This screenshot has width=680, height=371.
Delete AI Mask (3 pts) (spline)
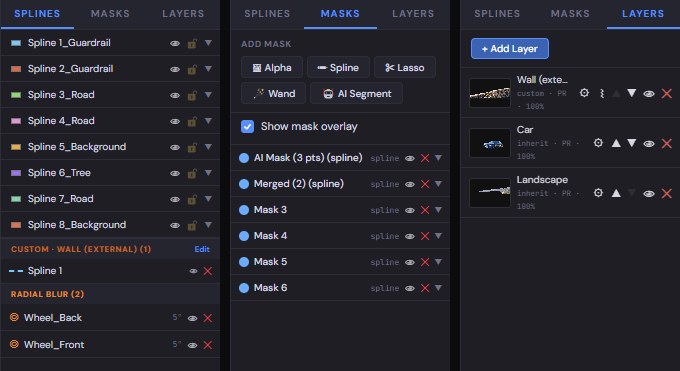[x=425, y=158]
